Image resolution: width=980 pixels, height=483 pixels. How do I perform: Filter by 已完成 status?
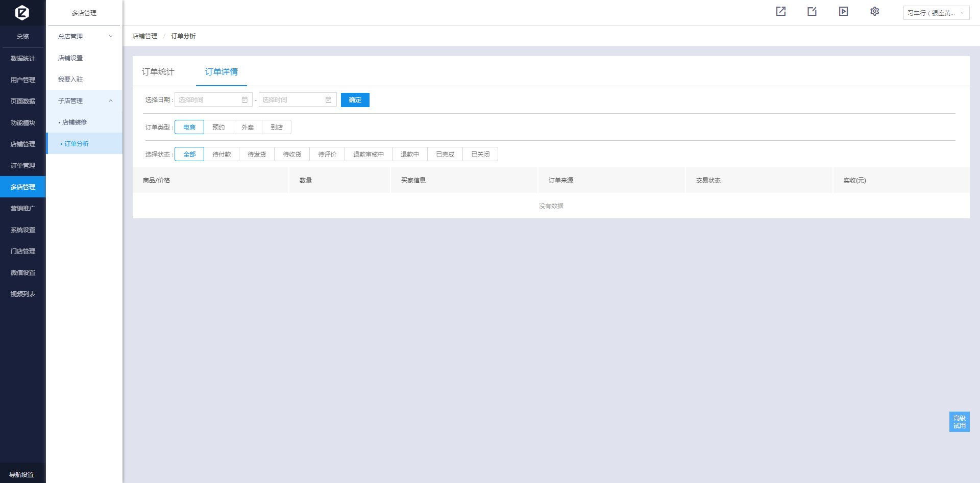[x=445, y=155]
